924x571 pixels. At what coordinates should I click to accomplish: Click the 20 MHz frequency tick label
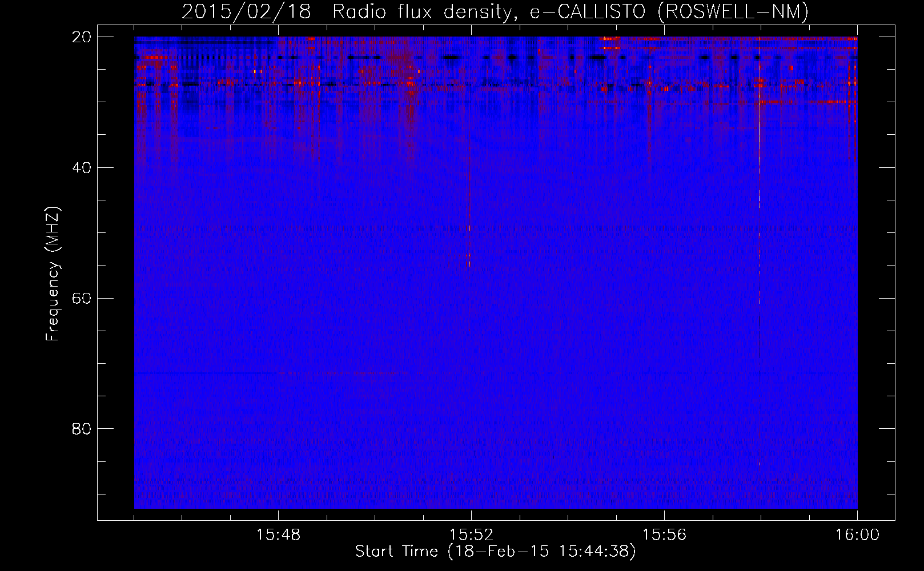point(82,37)
